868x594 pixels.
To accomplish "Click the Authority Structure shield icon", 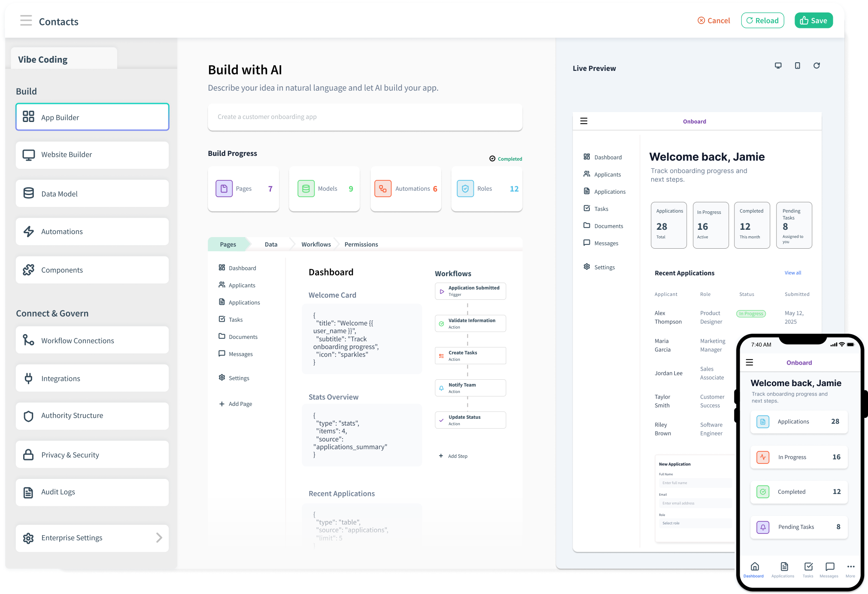I will pos(28,416).
